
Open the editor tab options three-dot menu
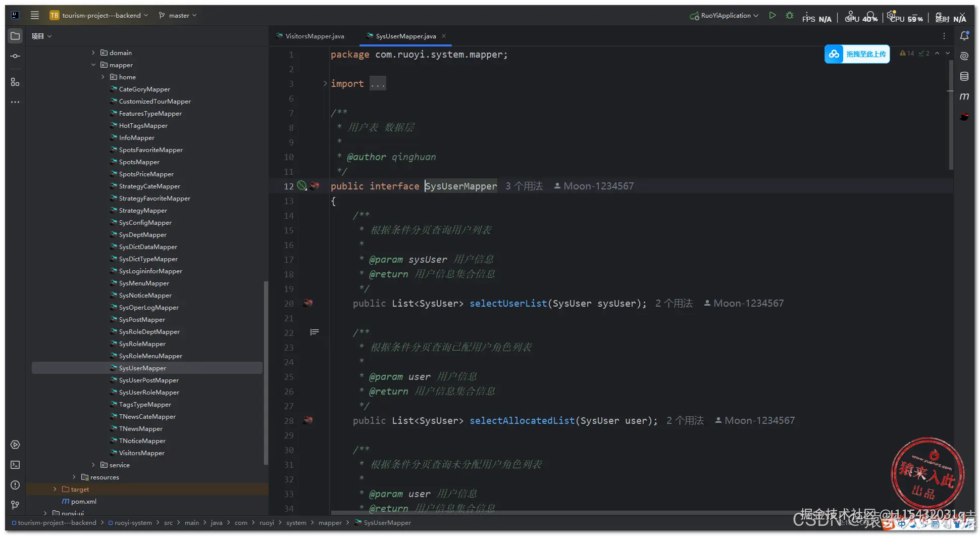coord(944,36)
